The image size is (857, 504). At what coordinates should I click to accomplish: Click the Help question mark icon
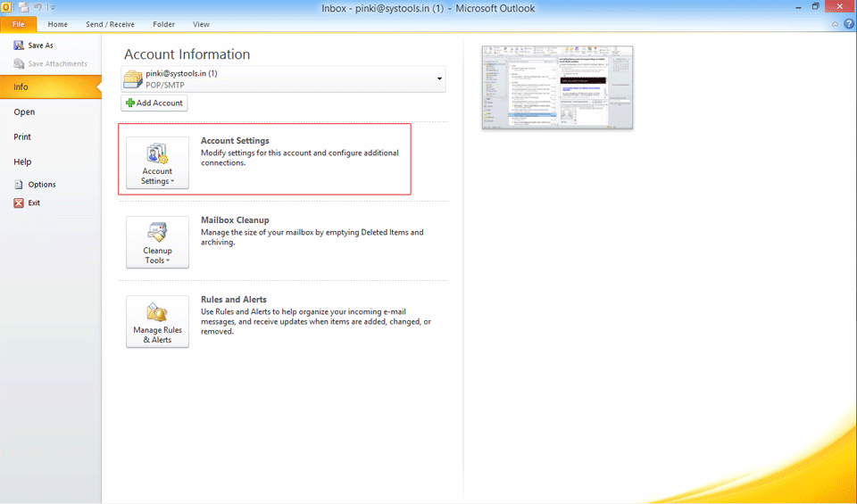pos(849,23)
